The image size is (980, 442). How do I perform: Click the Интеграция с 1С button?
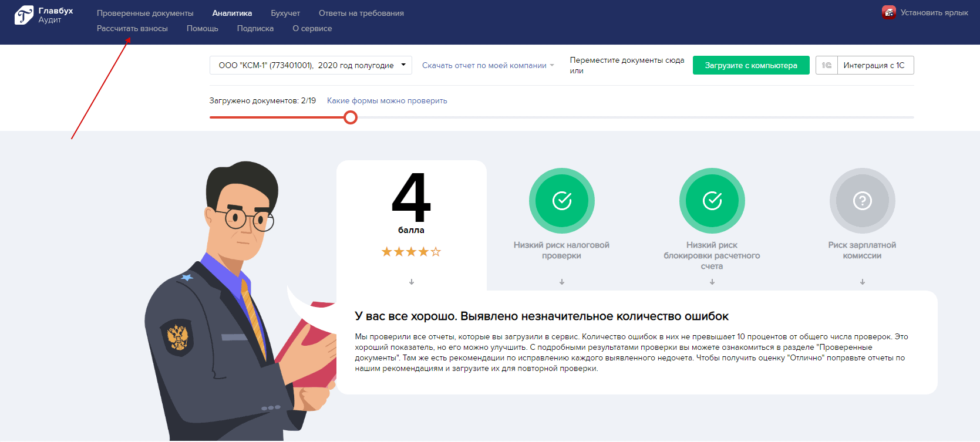click(874, 65)
